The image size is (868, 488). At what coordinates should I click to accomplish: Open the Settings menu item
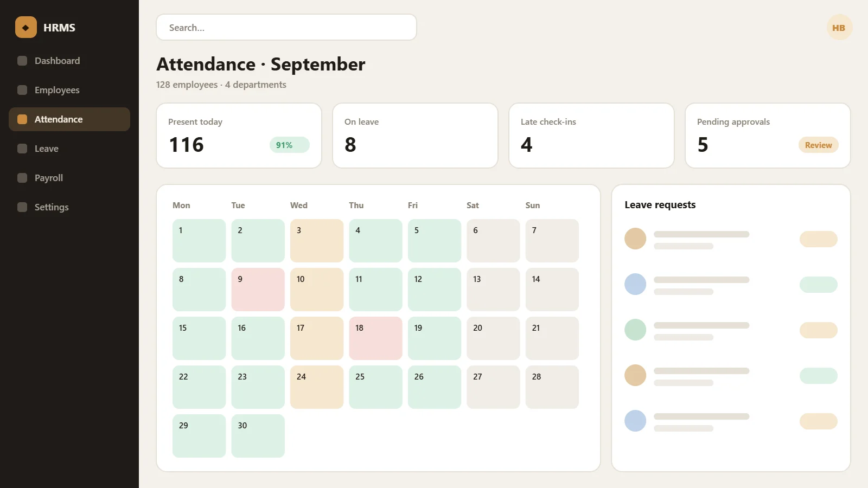[x=69, y=207]
